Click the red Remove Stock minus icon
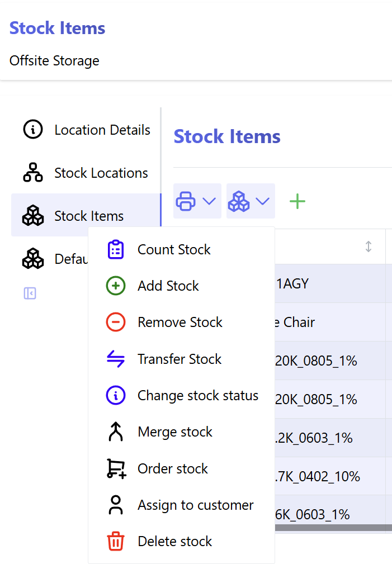 115,322
